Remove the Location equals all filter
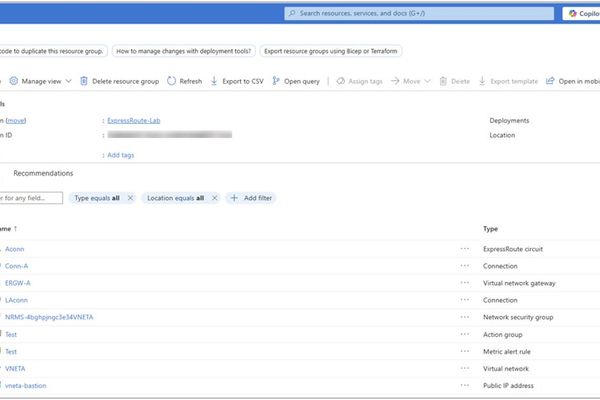This screenshot has height=400, width=600. (x=215, y=198)
